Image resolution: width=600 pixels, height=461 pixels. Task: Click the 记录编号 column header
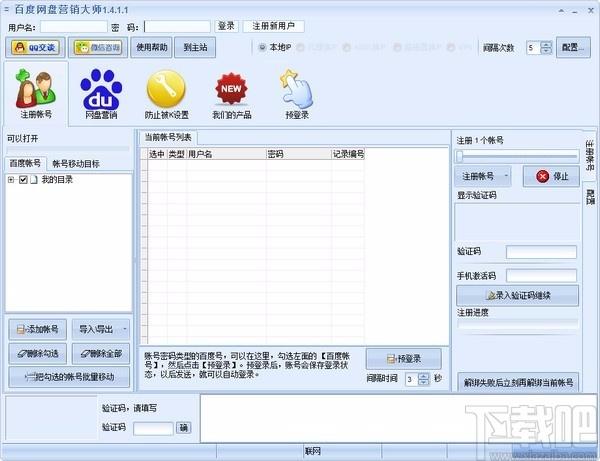click(x=348, y=154)
